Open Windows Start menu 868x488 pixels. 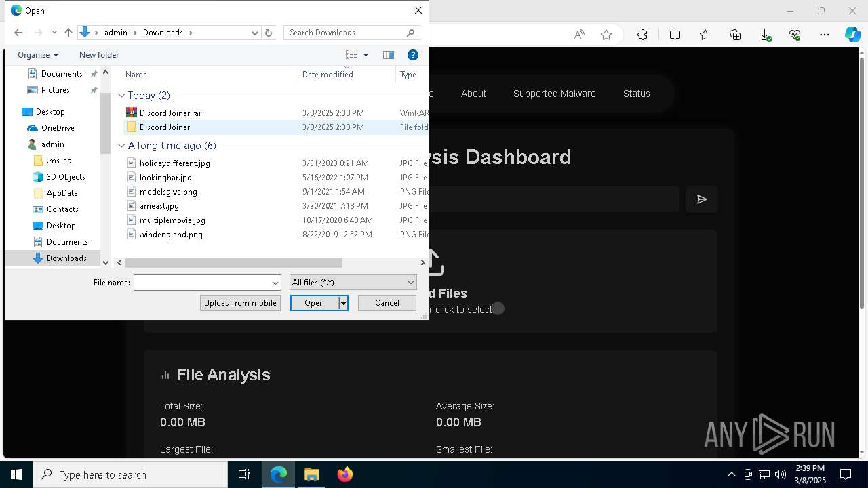16,474
